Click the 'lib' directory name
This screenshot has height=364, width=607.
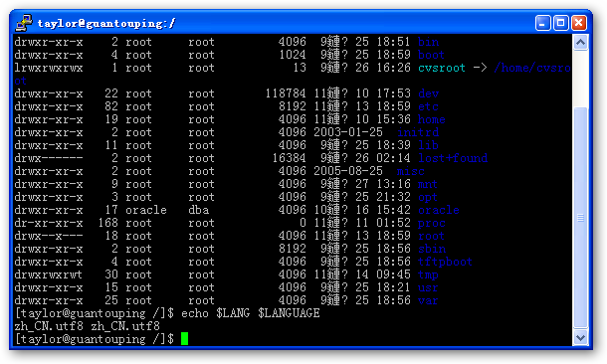tap(428, 145)
